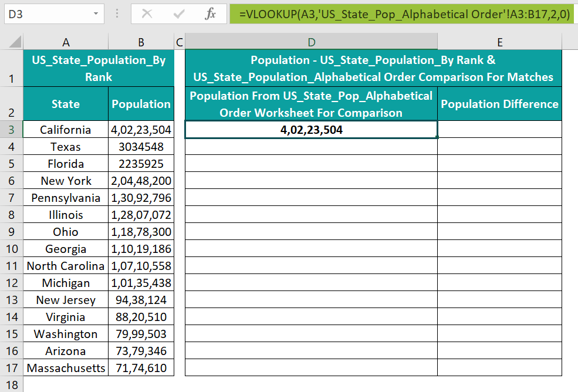
Task: Click the Massachusetts cell
Action: pos(66,368)
